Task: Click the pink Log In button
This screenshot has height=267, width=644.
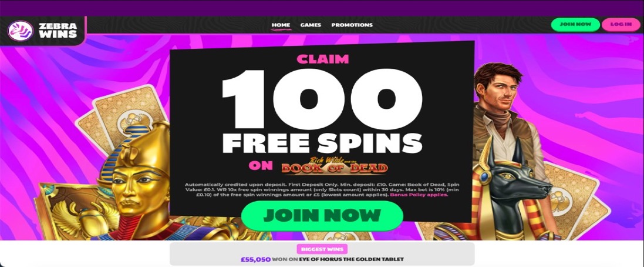Action: tap(621, 24)
